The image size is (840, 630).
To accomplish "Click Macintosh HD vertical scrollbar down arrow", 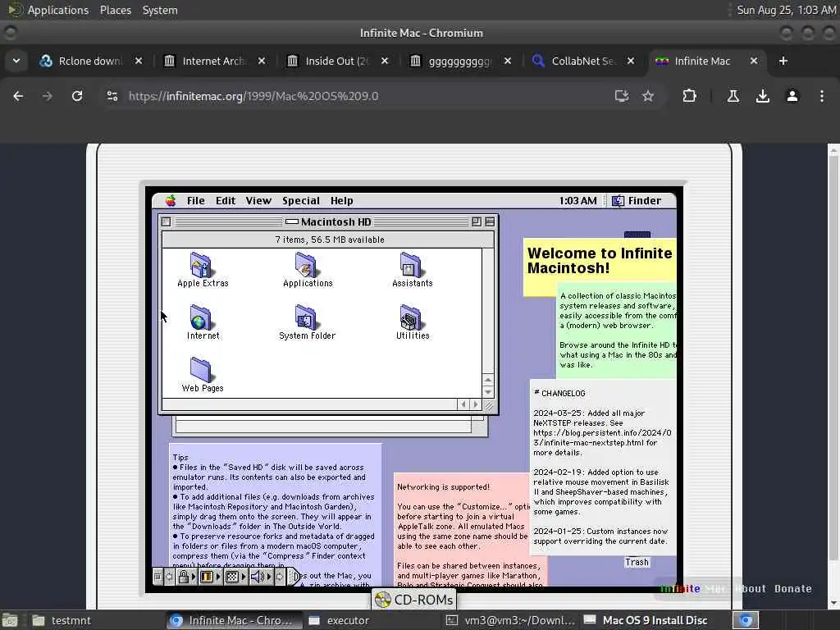I will [x=487, y=391].
